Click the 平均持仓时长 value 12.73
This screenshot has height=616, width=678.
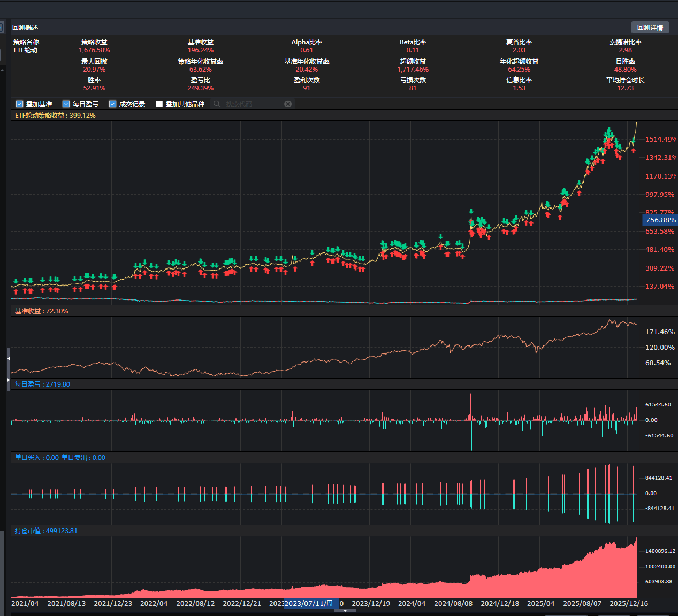click(625, 88)
